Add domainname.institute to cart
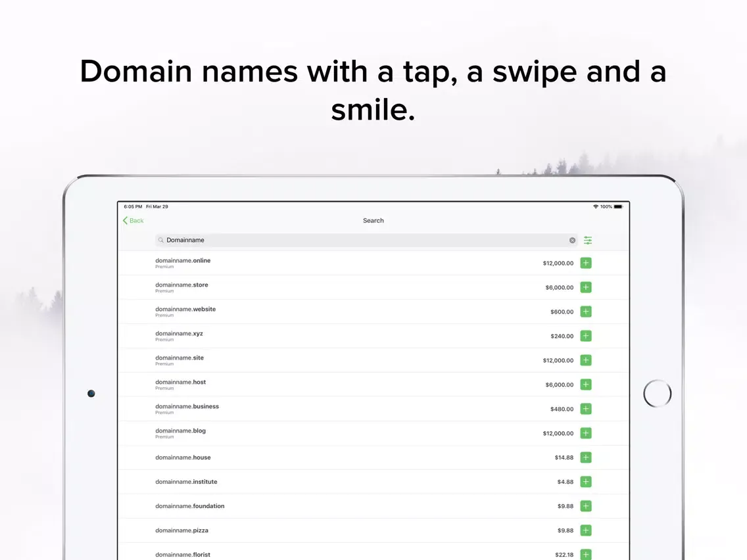Viewport: 747px width, 560px height. [585, 481]
